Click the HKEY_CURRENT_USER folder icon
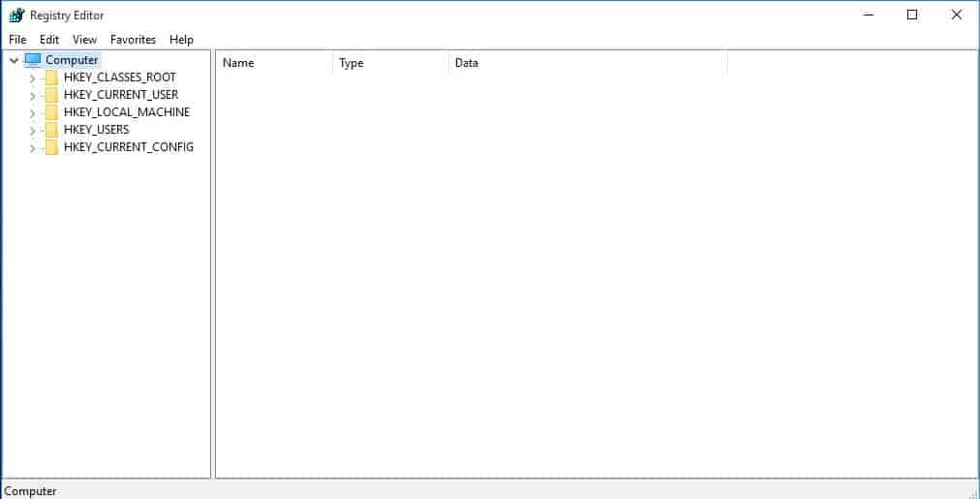980x499 pixels. tap(52, 95)
